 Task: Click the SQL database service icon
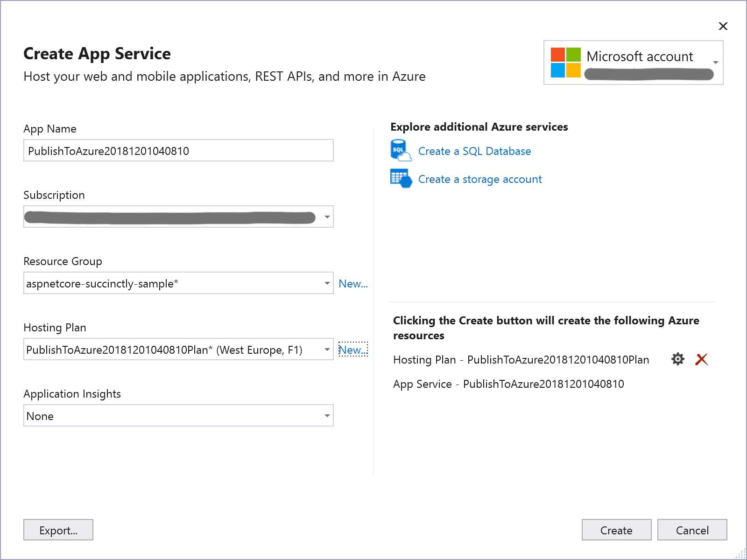pos(400,150)
